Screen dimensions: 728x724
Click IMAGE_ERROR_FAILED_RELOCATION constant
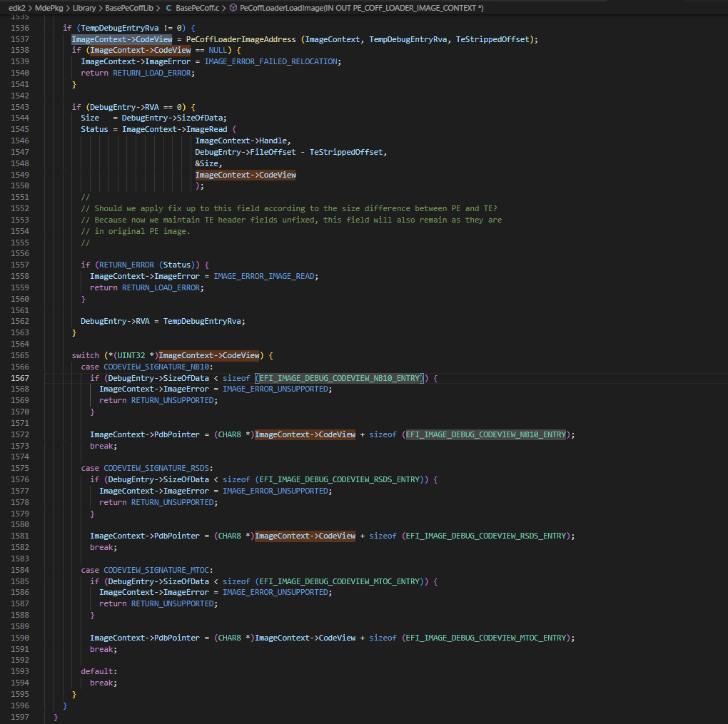(x=271, y=61)
